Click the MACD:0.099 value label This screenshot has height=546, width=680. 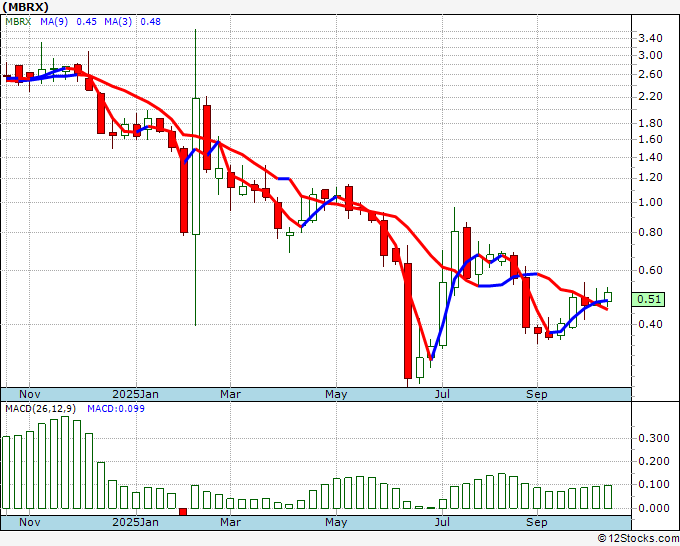[114, 409]
